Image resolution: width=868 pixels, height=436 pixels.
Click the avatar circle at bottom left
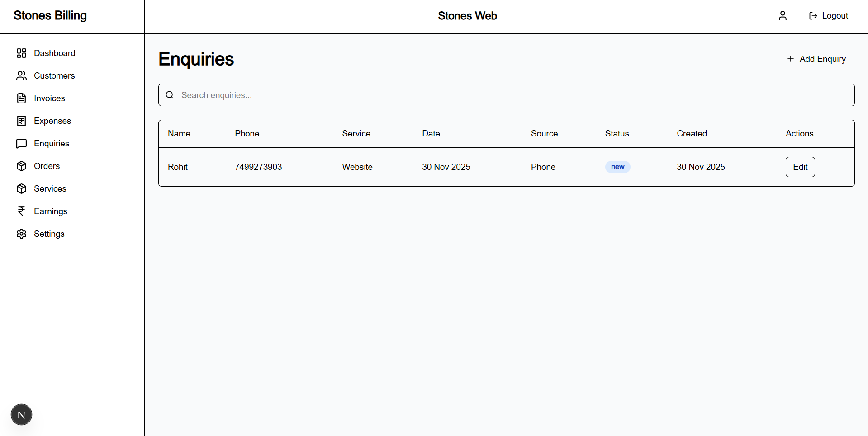pyautogui.click(x=21, y=414)
